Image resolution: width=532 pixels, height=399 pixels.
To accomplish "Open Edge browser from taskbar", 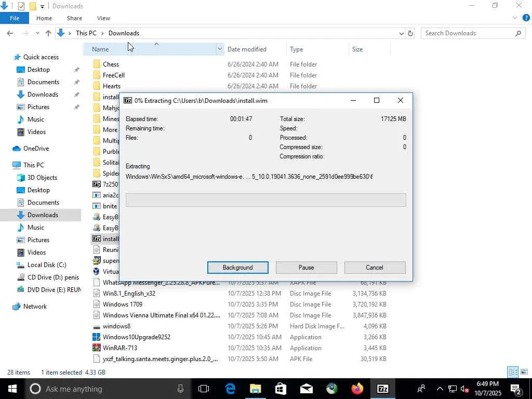I will click(230, 389).
